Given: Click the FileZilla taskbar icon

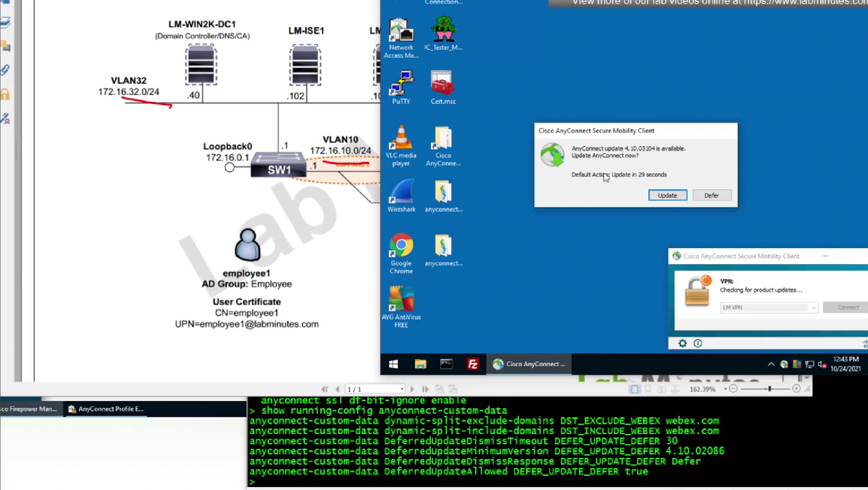Looking at the screenshot, I should pos(473,364).
